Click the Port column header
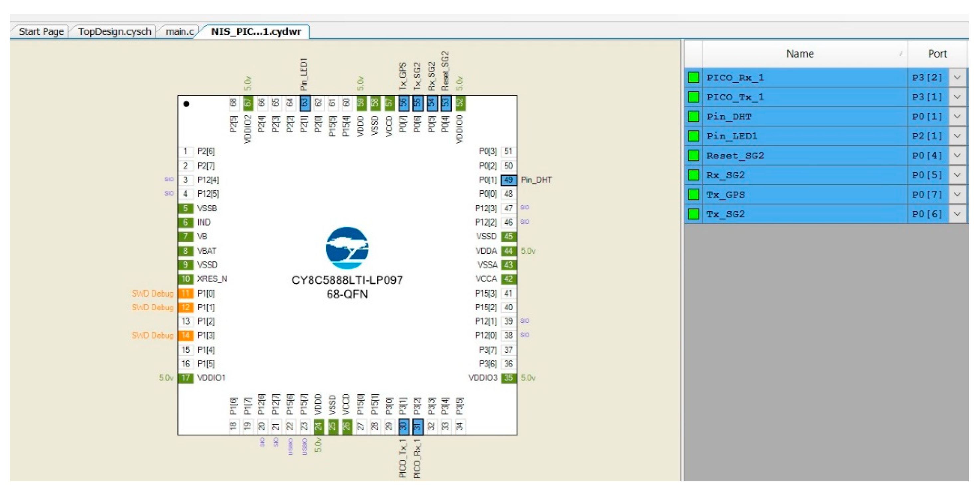This screenshot has width=980, height=490. [937, 54]
